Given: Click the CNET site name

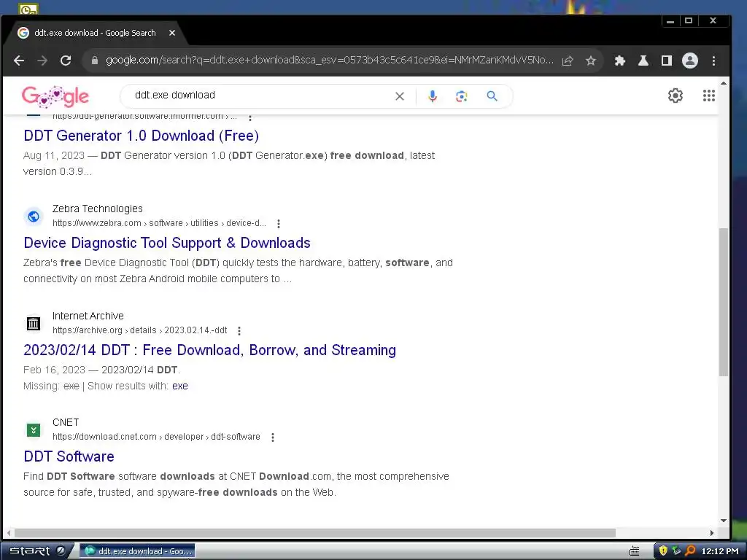Looking at the screenshot, I should tap(66, 422).
